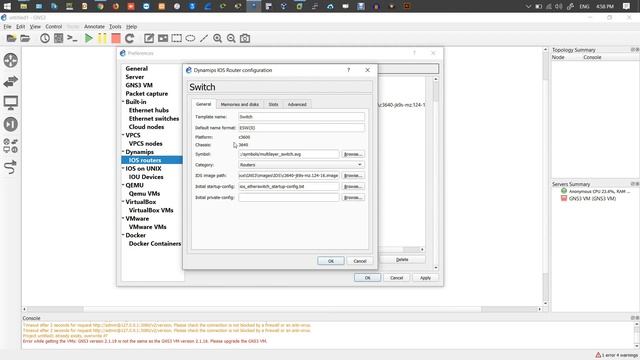Select the Draw ellipse tool
The height and width of the screenshot is (360, 640).
click(190, 38)
